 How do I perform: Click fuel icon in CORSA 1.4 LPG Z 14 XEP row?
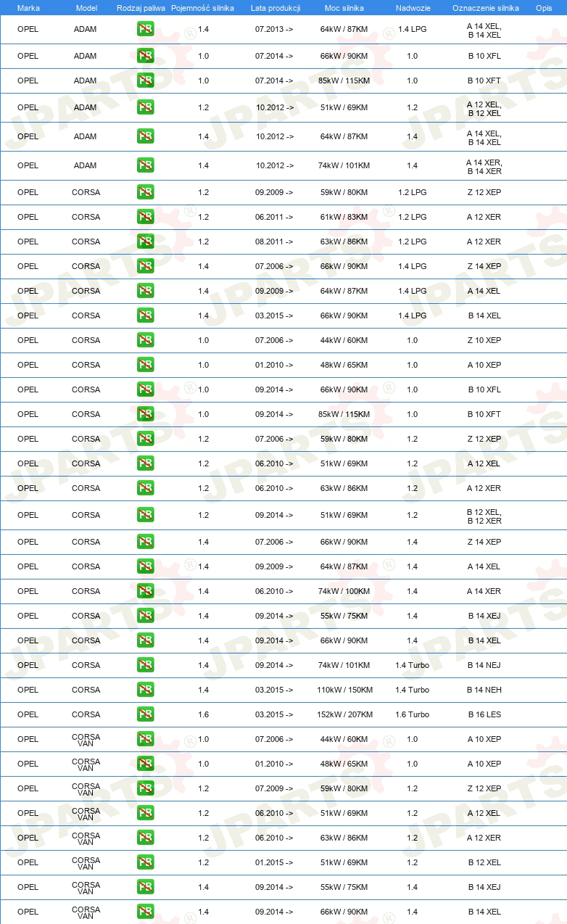click(x=145, y=266)
